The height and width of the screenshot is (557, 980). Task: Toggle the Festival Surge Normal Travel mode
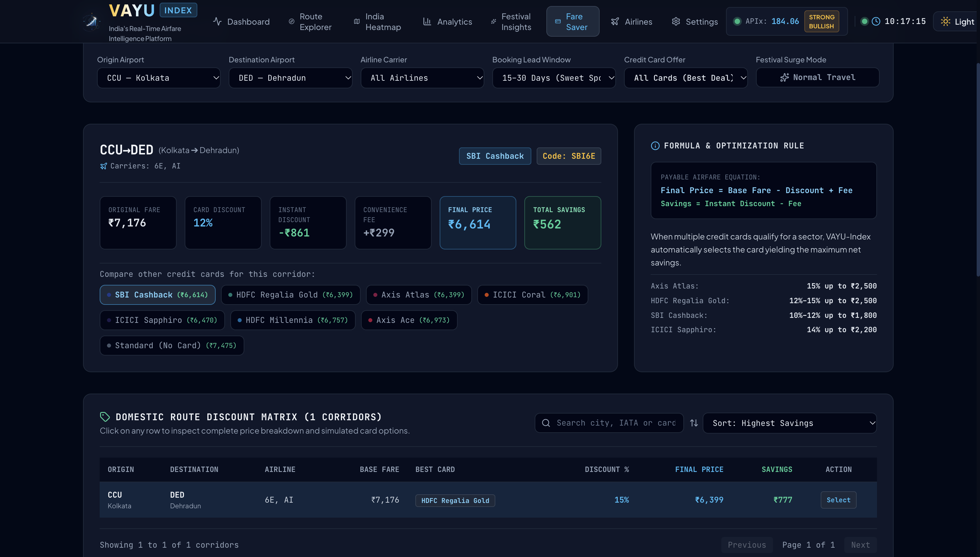point(817,77)
